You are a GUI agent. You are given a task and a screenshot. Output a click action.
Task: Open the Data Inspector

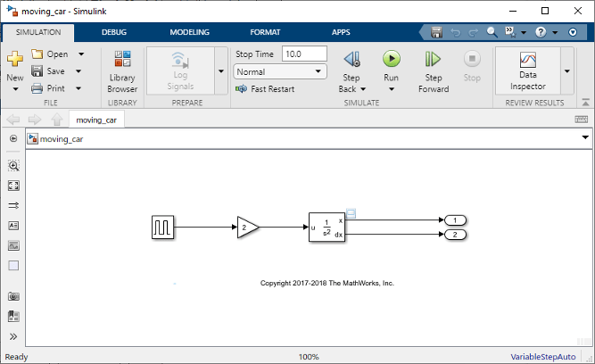point(527,71)
